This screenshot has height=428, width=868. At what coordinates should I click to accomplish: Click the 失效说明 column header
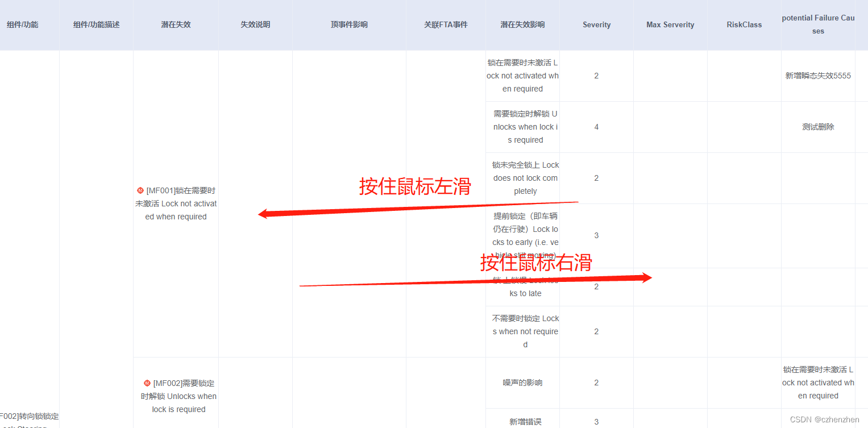[x=256, y=25]
